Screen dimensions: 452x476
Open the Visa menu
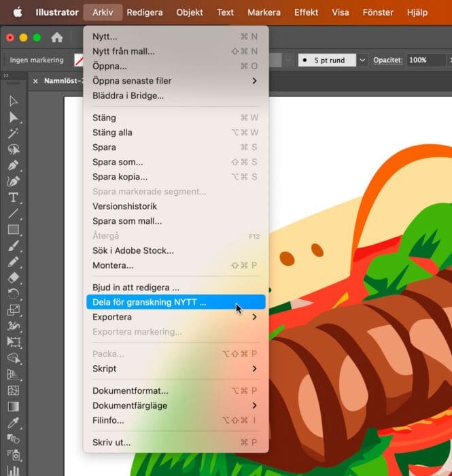(x=340, y=12)
